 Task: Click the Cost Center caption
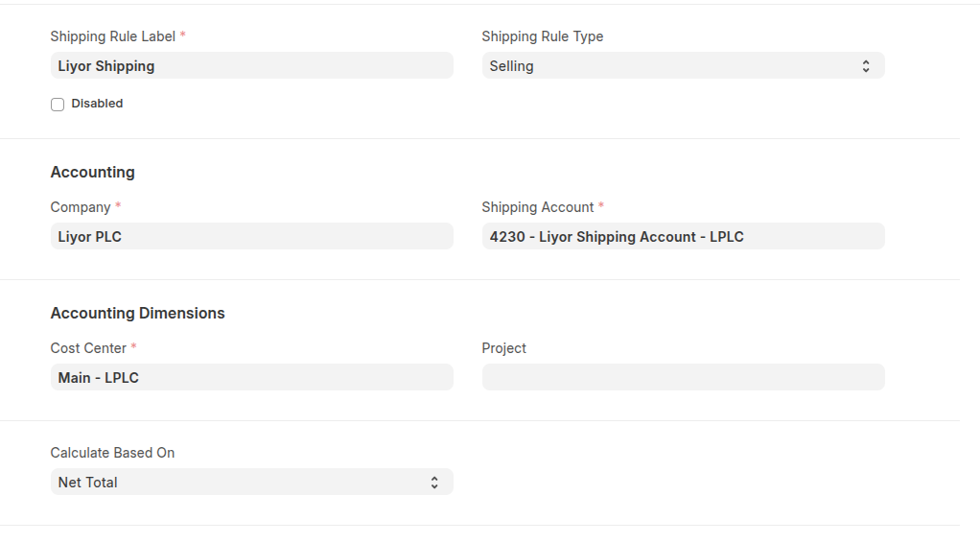pyautogui.click(x=88, y=348)
